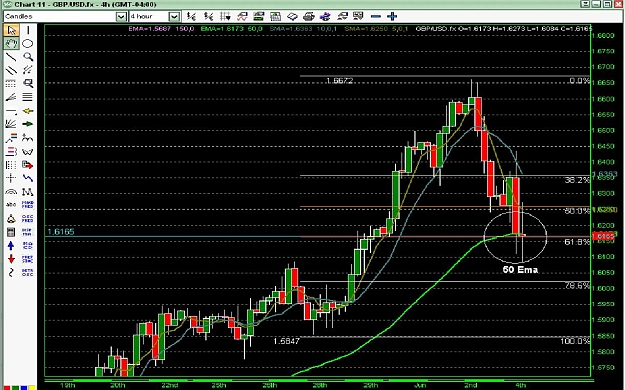Click the 61.8% Fibonacci level label
Image resolution: width=625 pixels, height=390 pixels.
click(x=576, y=242)
